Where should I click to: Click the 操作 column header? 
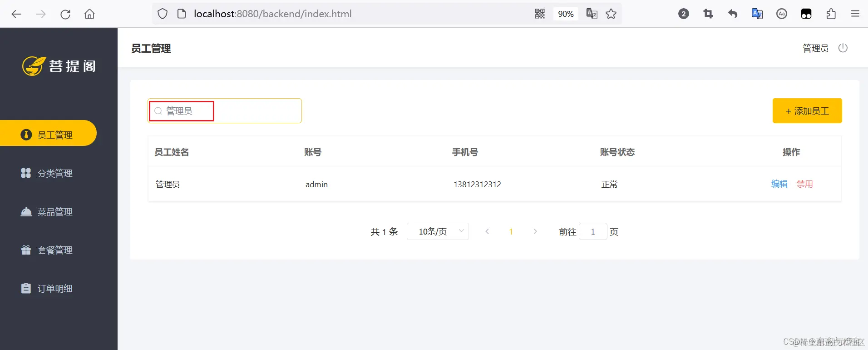click(791, 152)
